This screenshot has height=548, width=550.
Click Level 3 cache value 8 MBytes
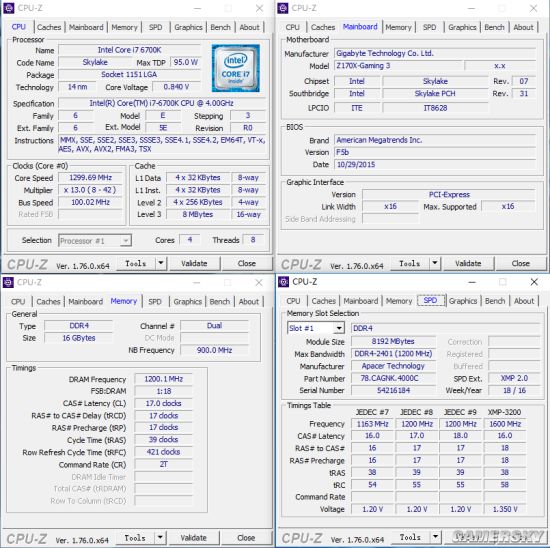pos(198,214)
